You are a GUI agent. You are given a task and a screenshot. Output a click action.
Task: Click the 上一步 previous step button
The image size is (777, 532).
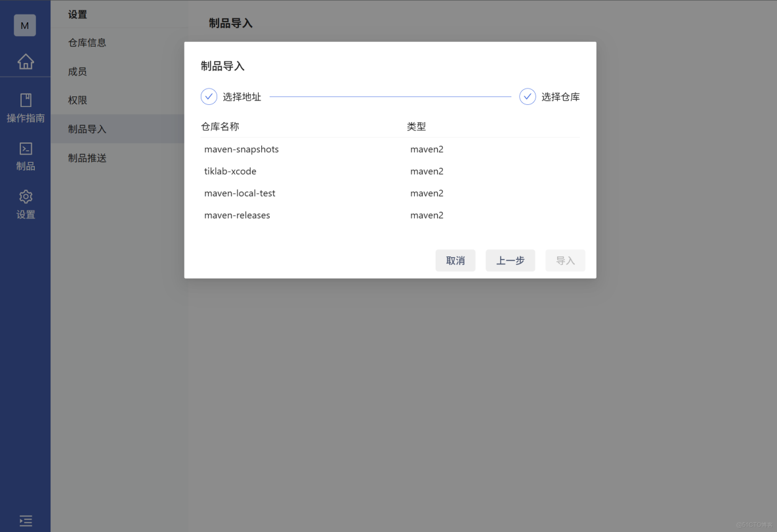[510, 260]
